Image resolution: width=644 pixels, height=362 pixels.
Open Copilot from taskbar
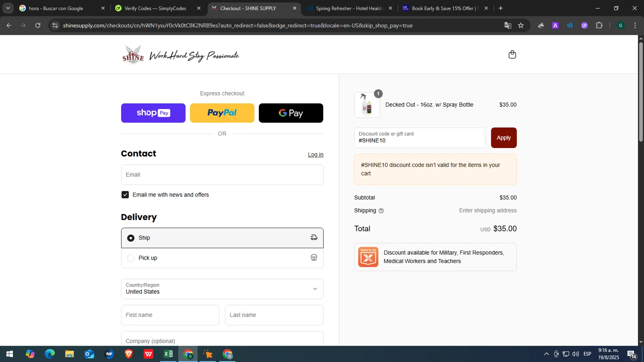[x=30, y=354]
